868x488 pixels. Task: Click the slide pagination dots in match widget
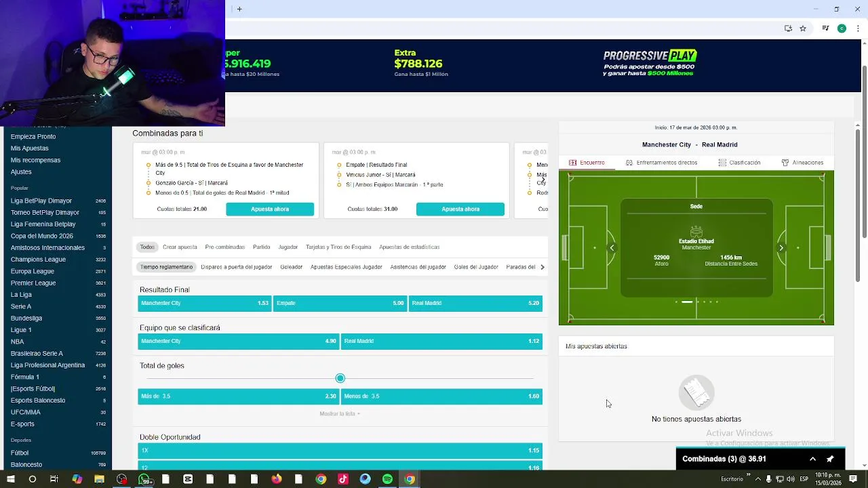coord(696,302)
